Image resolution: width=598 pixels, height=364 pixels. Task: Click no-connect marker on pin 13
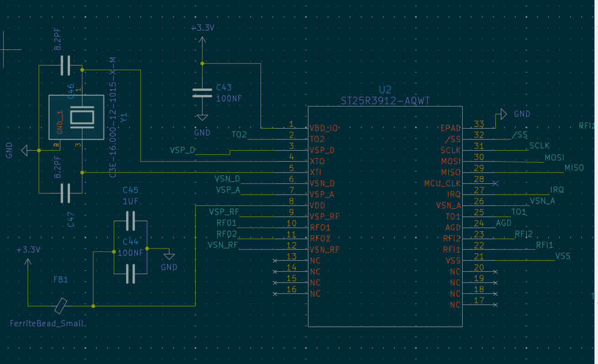[x=275, y=260]
